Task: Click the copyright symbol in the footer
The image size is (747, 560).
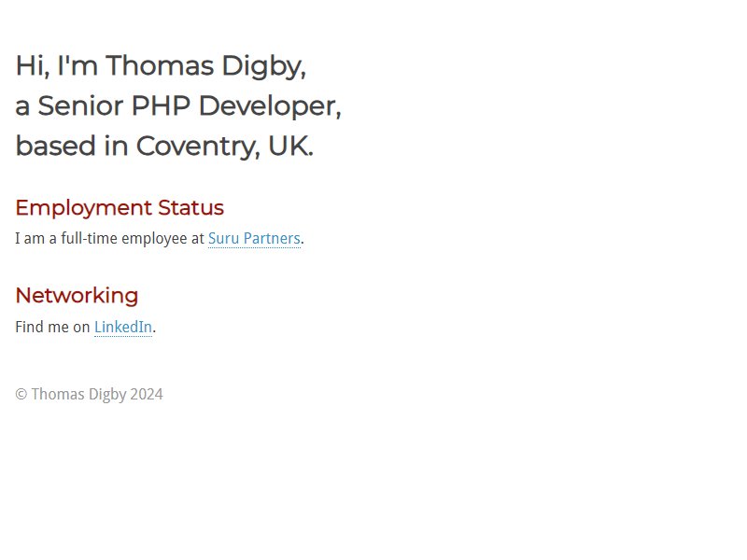Action: [21, 394]
